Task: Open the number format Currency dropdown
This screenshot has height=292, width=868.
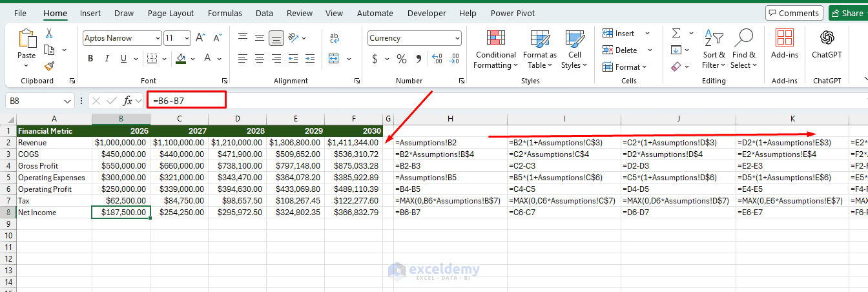Action: click(x=457, y=38)
